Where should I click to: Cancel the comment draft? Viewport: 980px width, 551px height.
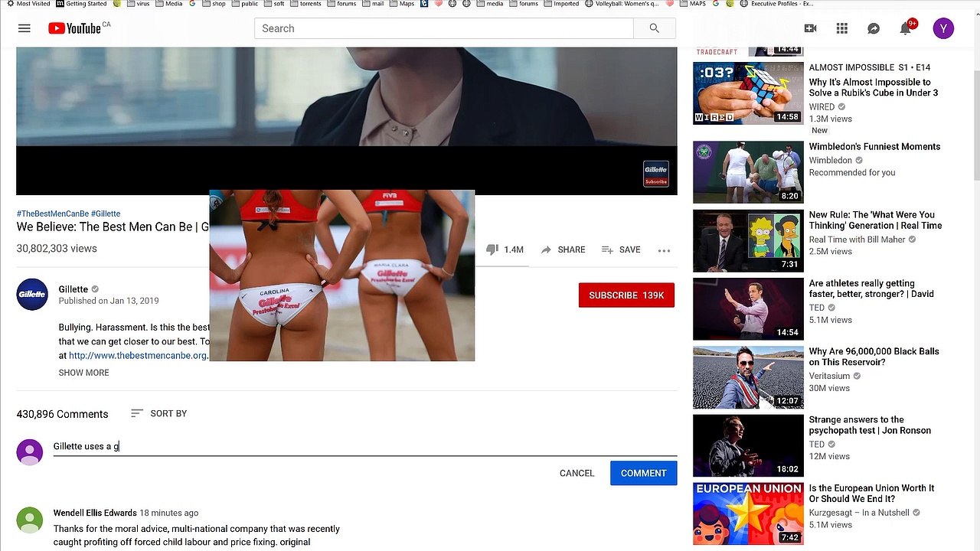coord(577,473)
